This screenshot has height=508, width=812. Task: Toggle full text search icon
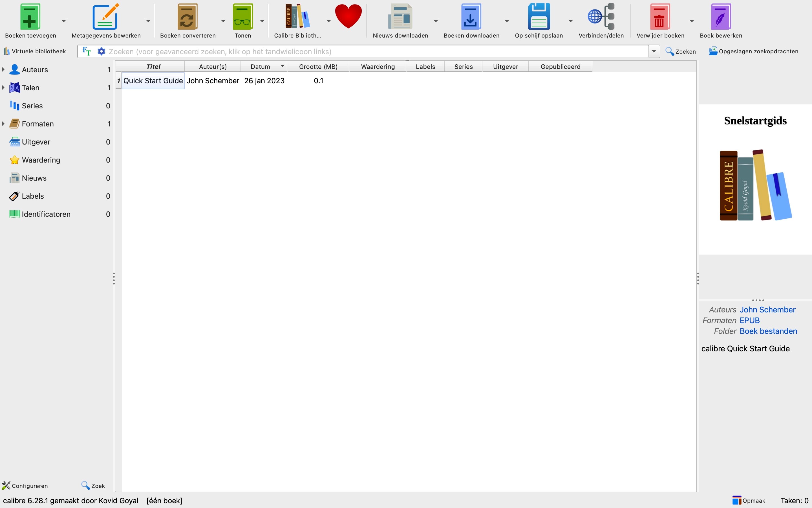(87, 51)
